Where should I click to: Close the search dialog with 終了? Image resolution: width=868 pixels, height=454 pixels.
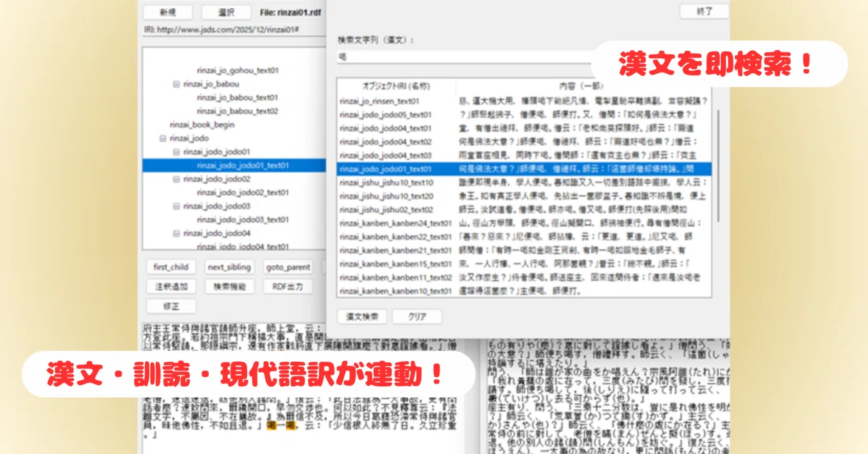pos(704,12)
